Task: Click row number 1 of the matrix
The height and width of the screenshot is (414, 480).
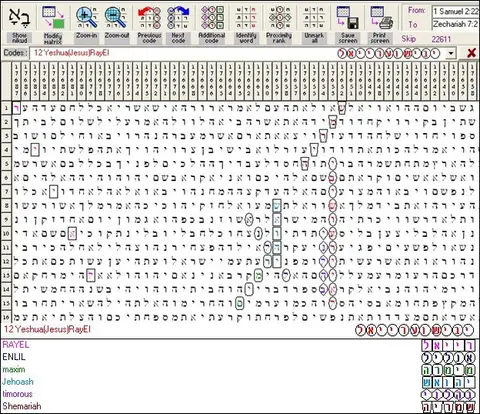Action: (6, 108)
